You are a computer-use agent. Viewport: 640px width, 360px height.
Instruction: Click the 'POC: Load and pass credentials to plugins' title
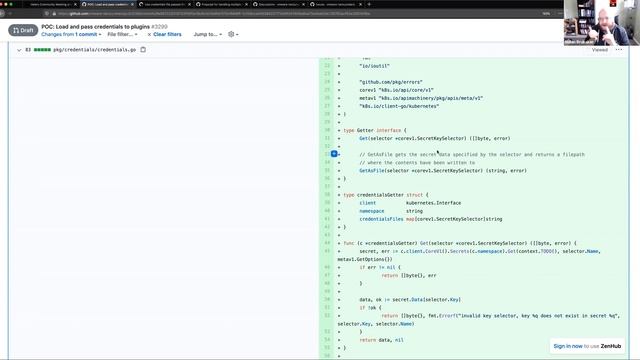(96, 27)
